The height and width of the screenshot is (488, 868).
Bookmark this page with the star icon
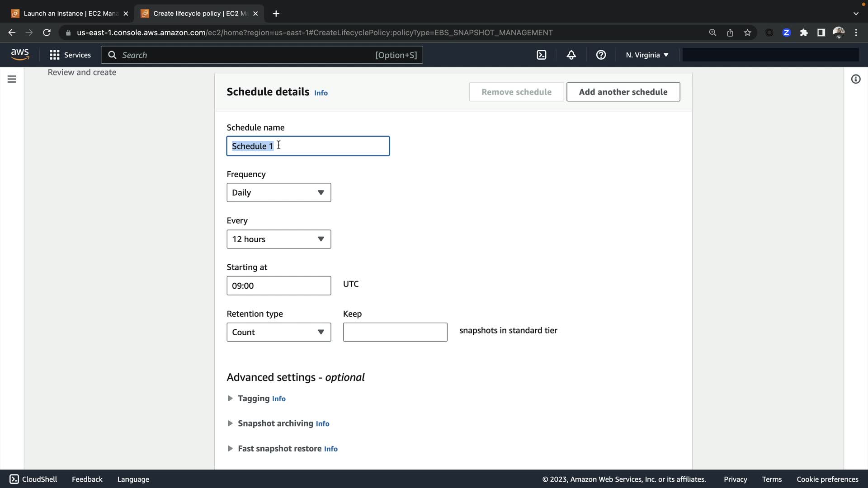[x=747, y=33]
